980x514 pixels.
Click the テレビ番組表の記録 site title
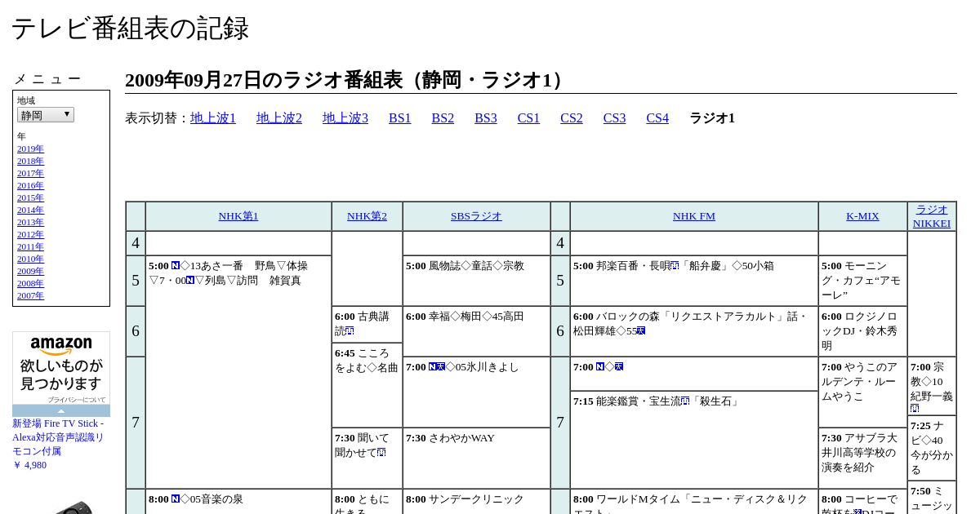[x=130, y=29]
